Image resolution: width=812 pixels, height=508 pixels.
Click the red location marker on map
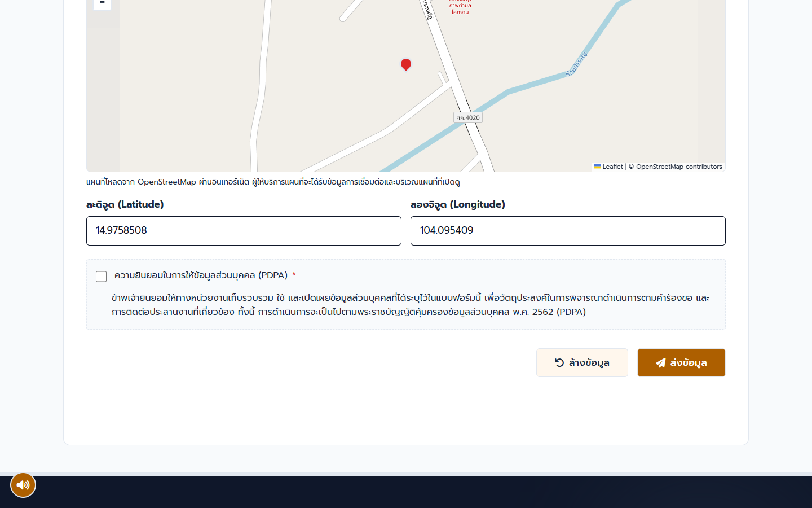(x=405, y=64)
